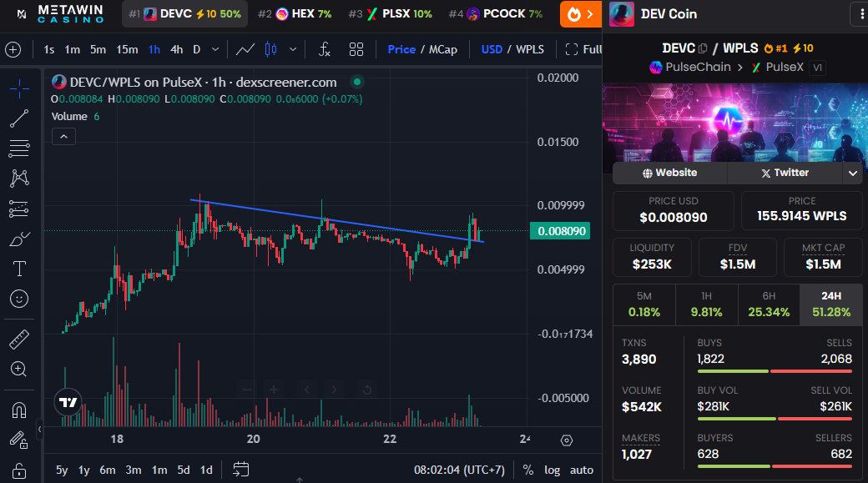Screen dimensions: 868x483
Task: Select the 1m timeframe
Action: pyautogui.click(x=72, y=50)
